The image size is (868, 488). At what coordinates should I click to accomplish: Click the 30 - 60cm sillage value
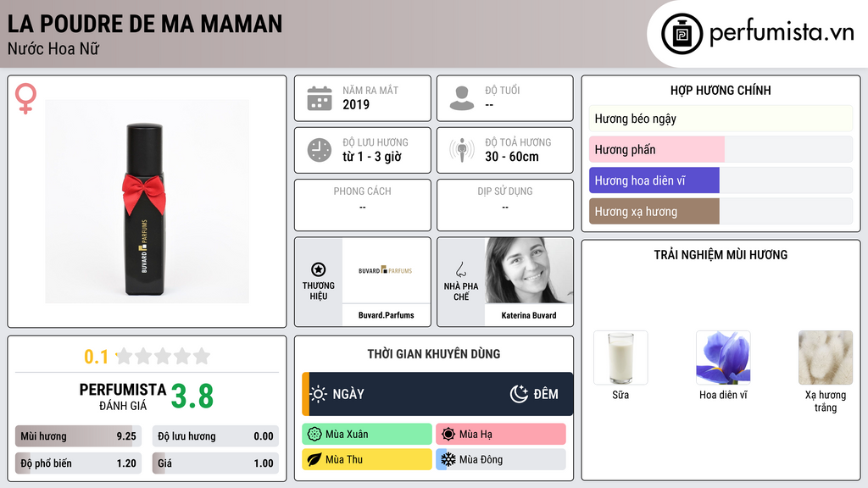(x=512, y=157)
